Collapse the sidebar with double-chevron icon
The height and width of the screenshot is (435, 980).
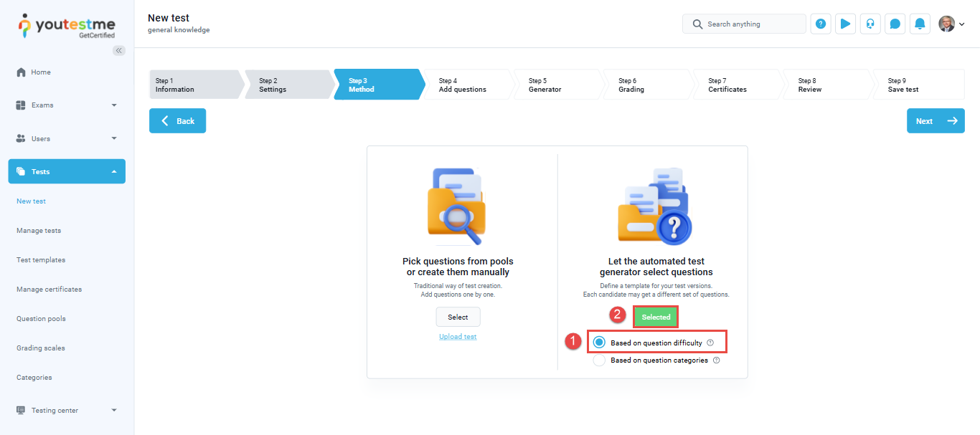coord(119,50)
